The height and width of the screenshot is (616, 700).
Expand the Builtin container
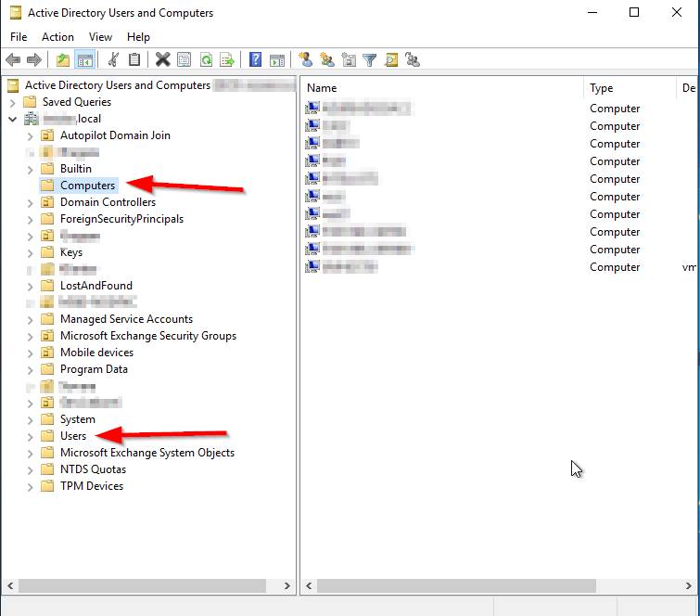pos(30,169)
